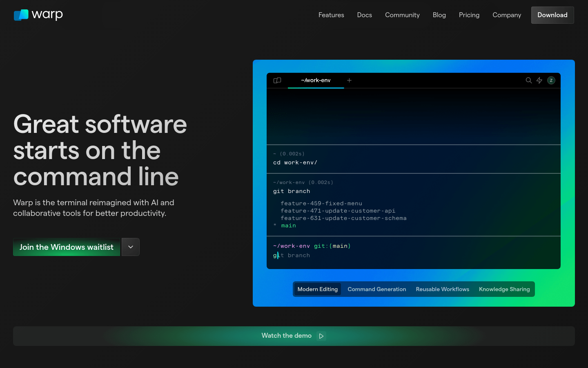Click the play icon beside Watch the demo
This screenshot has height=368, width=588.
click(321, 336)
